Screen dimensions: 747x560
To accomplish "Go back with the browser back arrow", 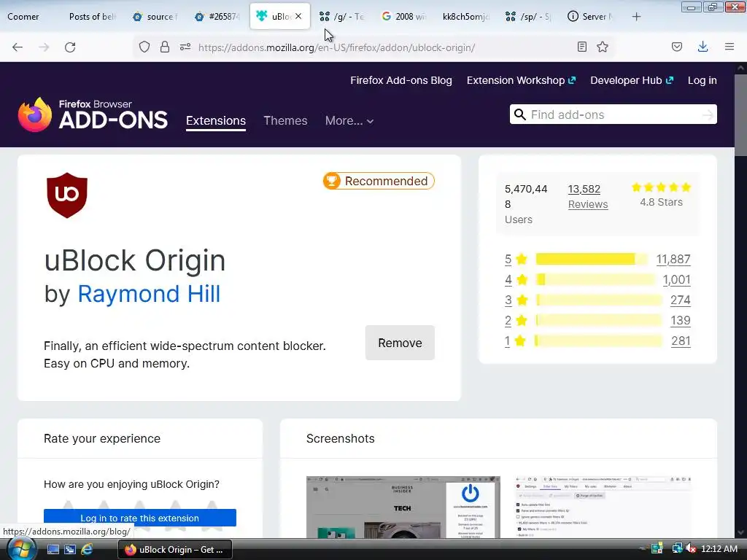I will tap(18, 47).
